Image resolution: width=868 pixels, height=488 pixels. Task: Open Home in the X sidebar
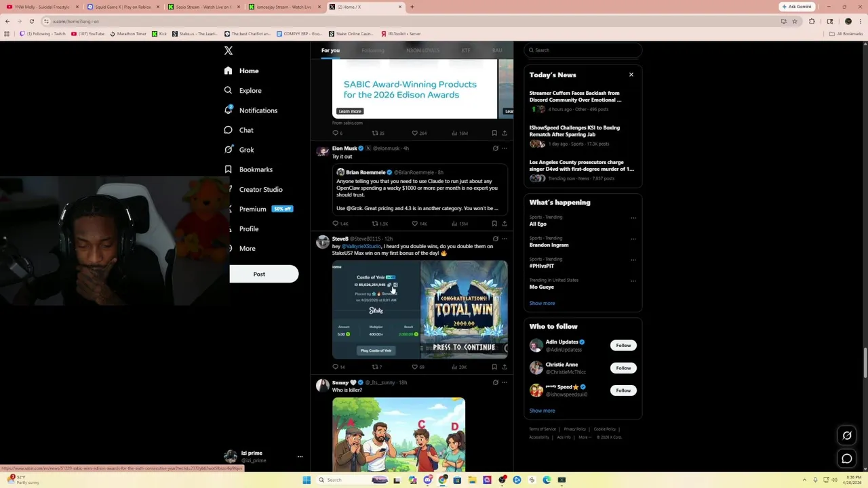pyautogui.click(x=241, y=70)
